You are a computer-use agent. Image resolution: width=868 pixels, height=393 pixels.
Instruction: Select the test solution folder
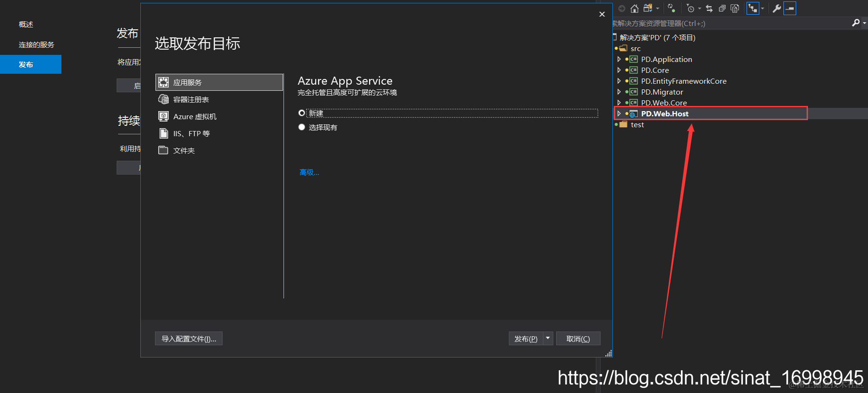coord(637,124)
